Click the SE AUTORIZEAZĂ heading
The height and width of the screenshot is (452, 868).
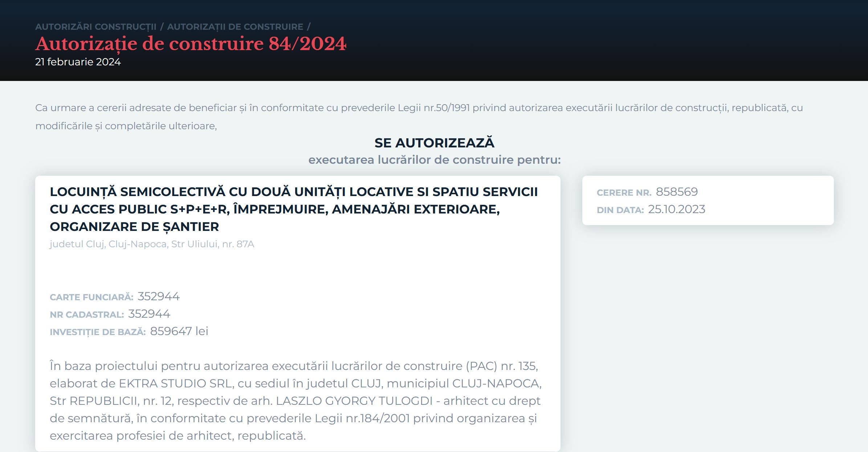click(x=434, y=143)
